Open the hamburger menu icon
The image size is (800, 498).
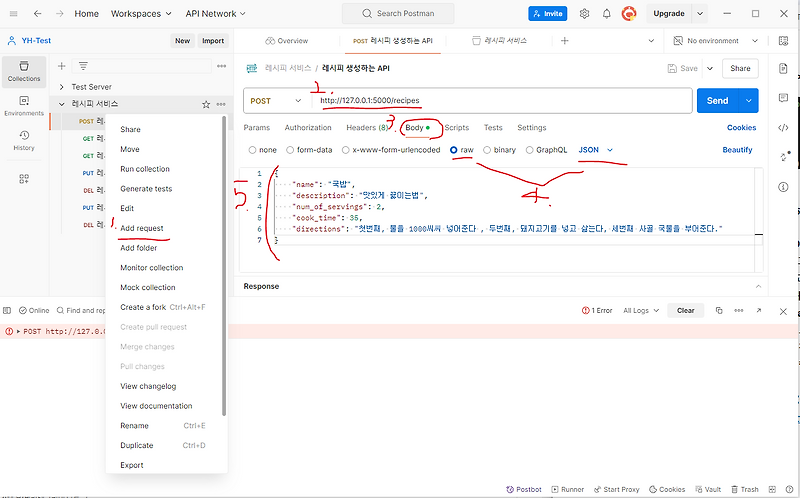pos(14,14)
